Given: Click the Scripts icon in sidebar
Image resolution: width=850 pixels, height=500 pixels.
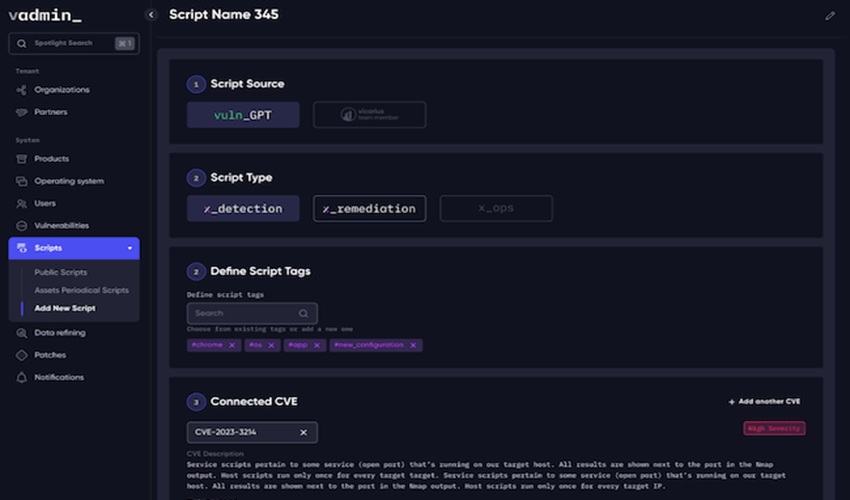Looking at the screenshot, I should (x=22, y=248).
